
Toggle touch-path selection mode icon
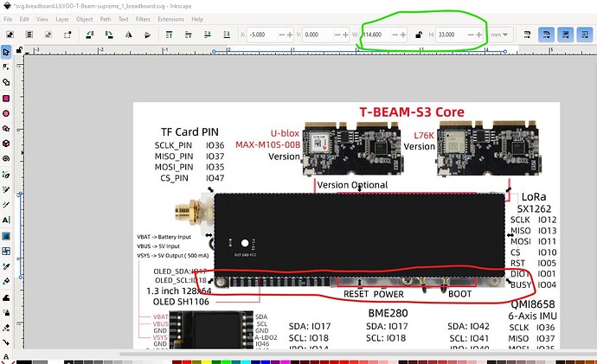click(67, 35)
